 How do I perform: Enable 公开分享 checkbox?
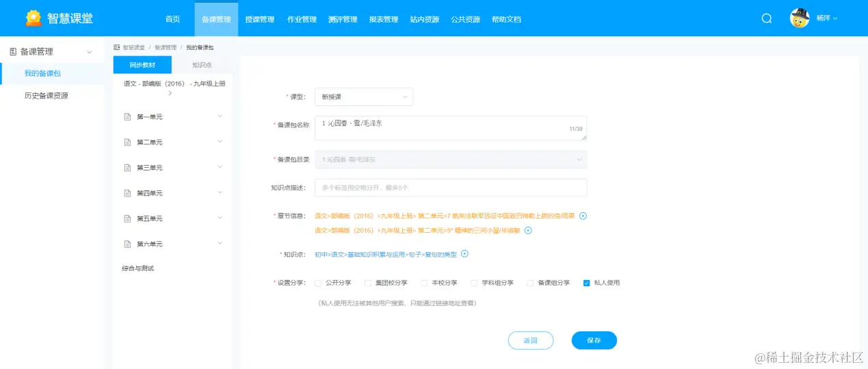(318, 283)
